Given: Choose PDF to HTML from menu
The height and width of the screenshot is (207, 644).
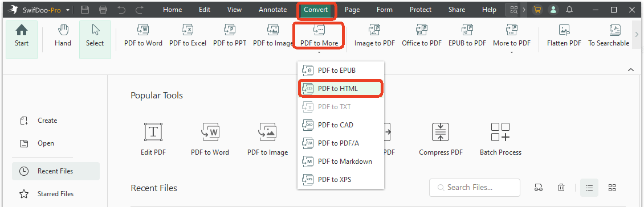Looking at the screenshot, I should tap(341, 89).
